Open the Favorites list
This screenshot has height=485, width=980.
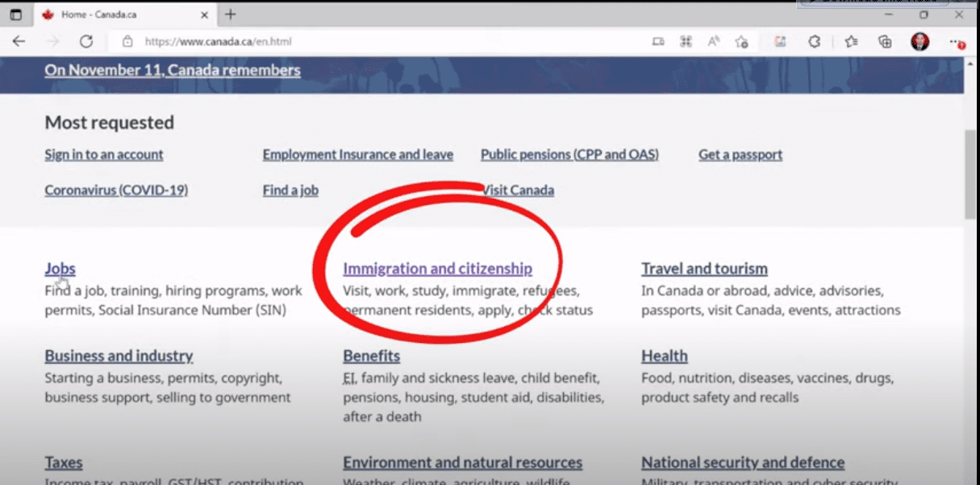tap(852, 42)
